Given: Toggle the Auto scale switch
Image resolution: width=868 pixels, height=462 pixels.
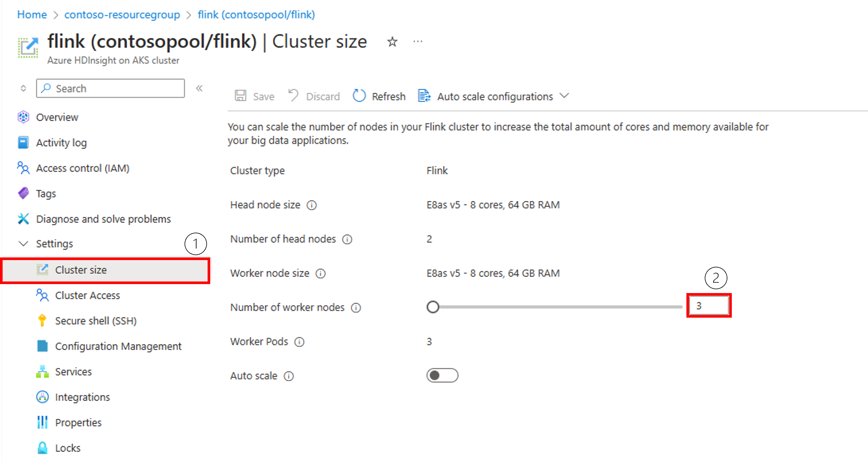Looking at the screenshot, I should click(442, 375).
